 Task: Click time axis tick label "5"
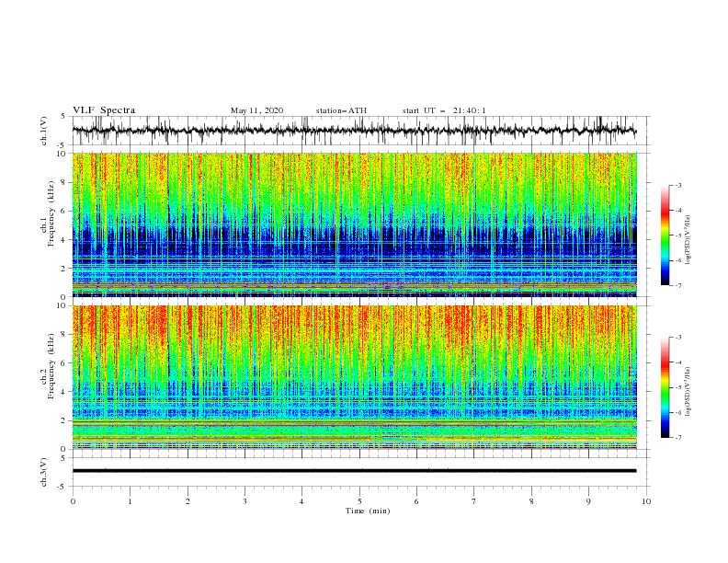pyautogui.click(x=359, y=501)
